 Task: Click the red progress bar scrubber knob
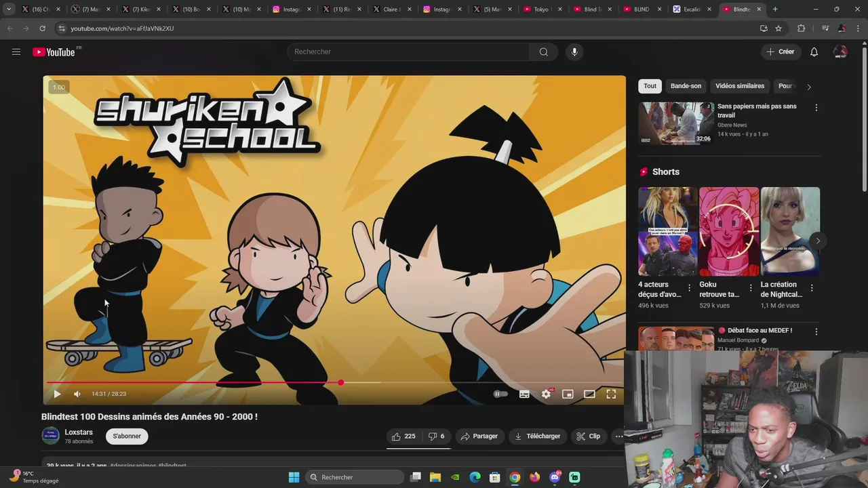point(340,383)
